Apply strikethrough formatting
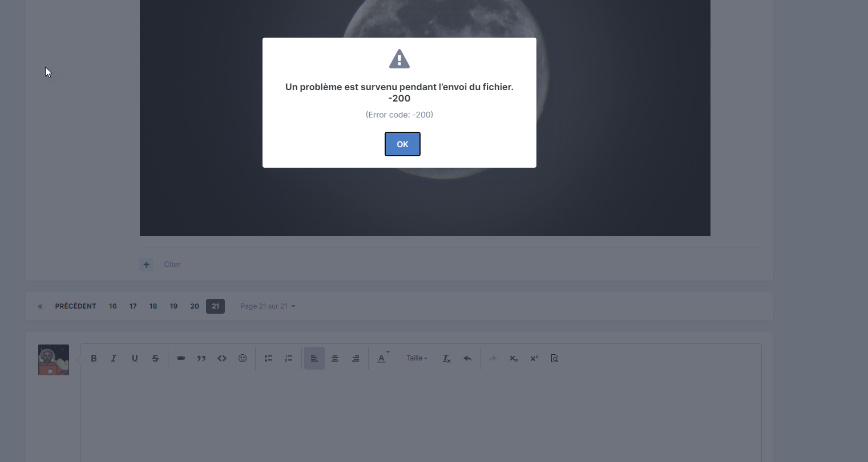868x462 pixels. click(x=155, y=358)
